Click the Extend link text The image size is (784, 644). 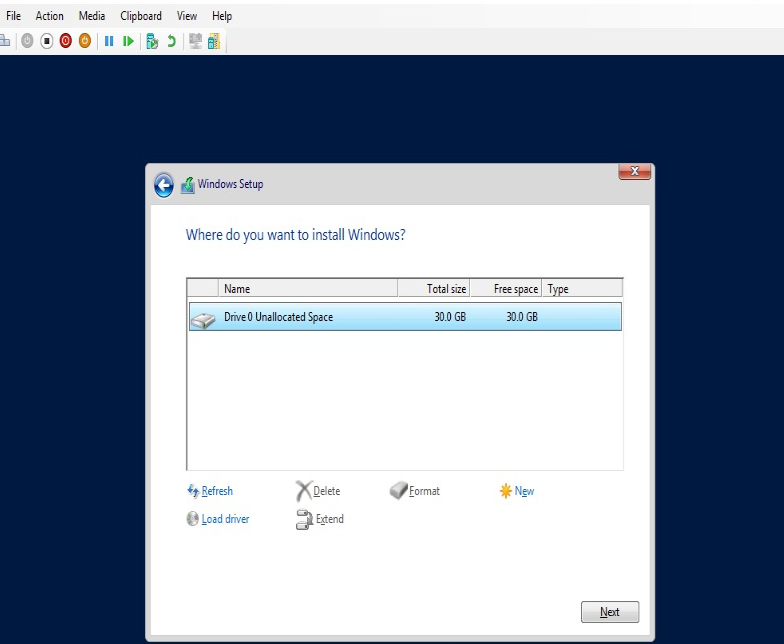click(330, 519)
